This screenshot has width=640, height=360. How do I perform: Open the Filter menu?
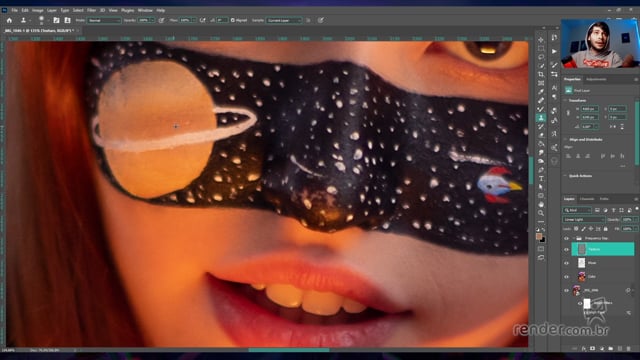pyautogui.click(x=91, y=10)
